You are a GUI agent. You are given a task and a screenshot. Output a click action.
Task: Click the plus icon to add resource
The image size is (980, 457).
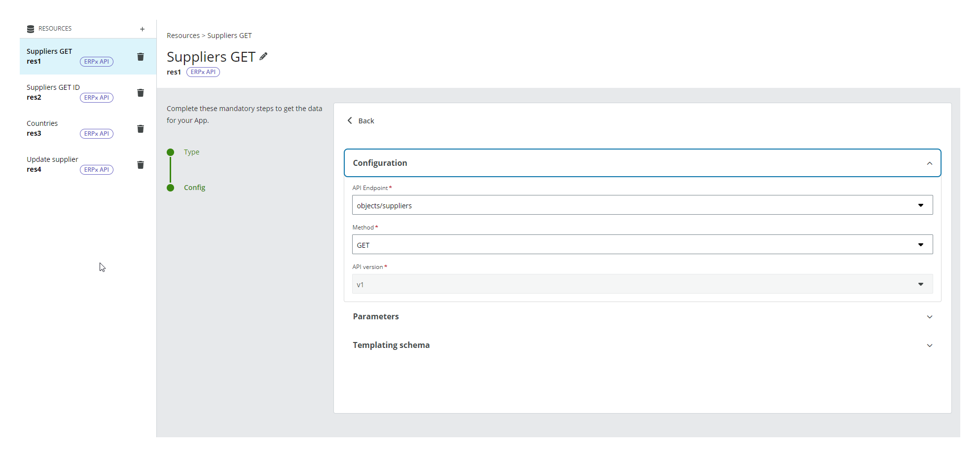pyautogui.click(x=142, y=29)
